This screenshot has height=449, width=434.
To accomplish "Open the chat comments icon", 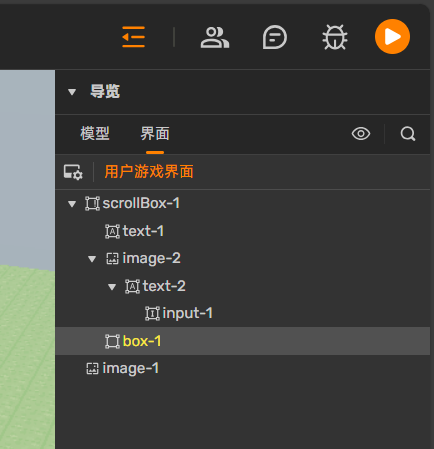I will (x=275, y=37).
